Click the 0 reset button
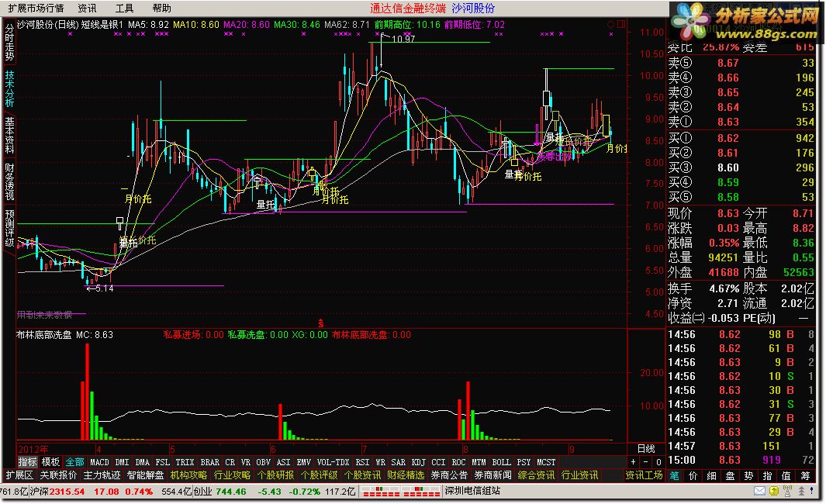This screenshot has width=826, height=504. click(x=658, y=462)
